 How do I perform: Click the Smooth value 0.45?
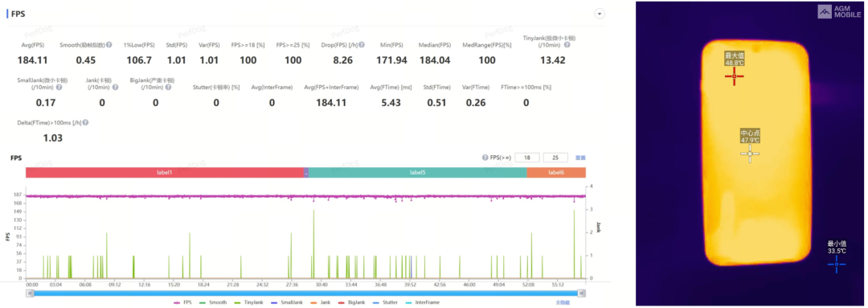86,60
